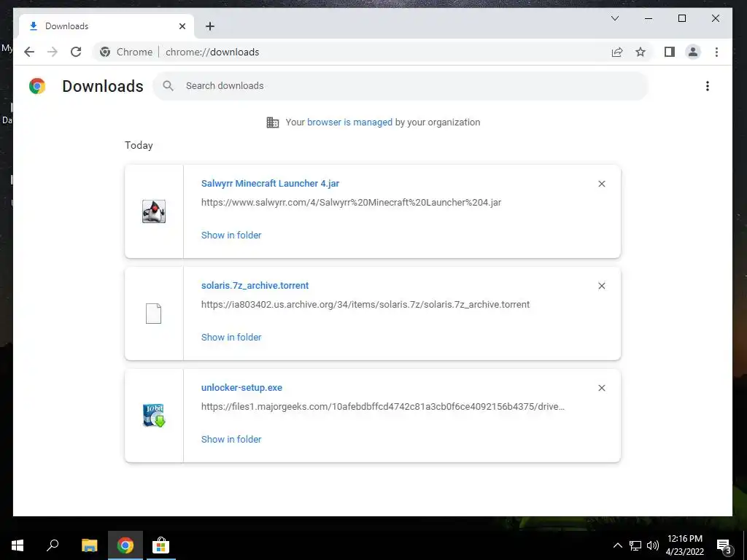Remove unlocker-setup.exe from the list
Image resolution: width=747 pixels, height=560 pixels.
(x=602, y=388)
